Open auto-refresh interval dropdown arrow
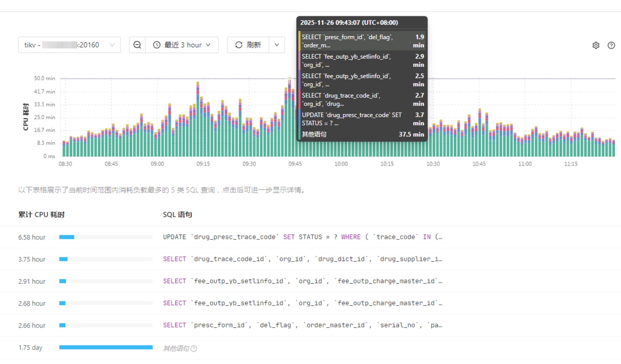The image size is (621, 364). 277,45
